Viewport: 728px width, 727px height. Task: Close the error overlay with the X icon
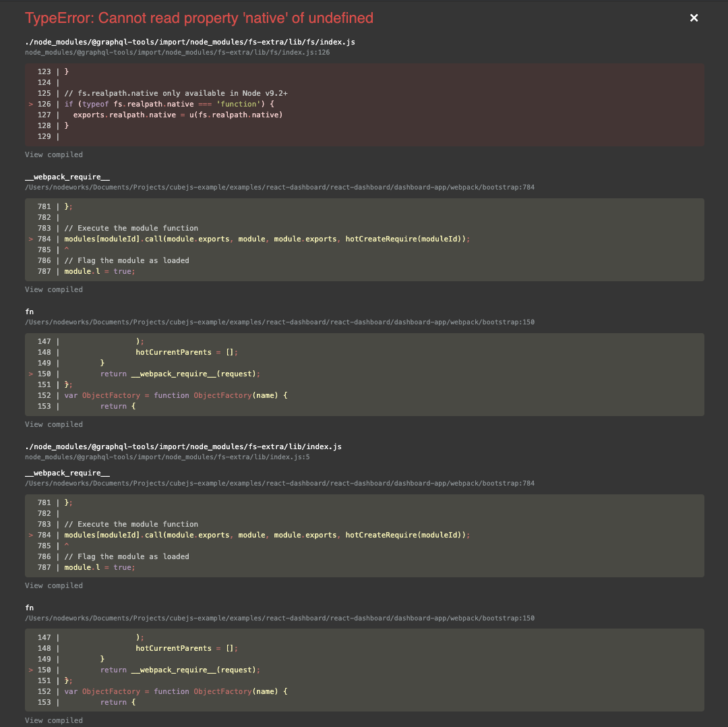[x=694, y=18]
